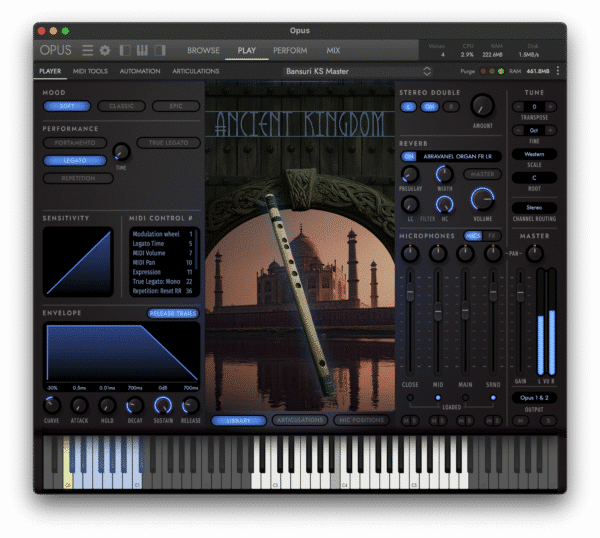The height and width of the screenshot is (538, 600).
Task: Mute the master output with M
Action: click(521, 421)
